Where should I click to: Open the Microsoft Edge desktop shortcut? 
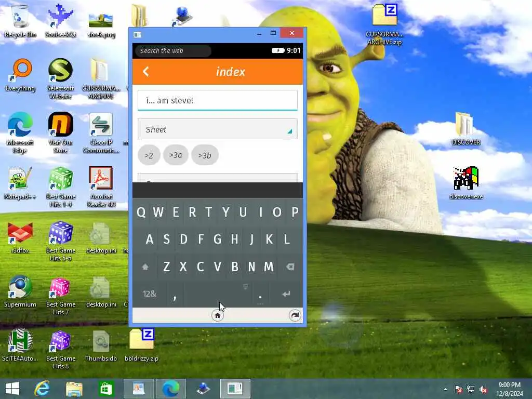[x=20, y=133]
